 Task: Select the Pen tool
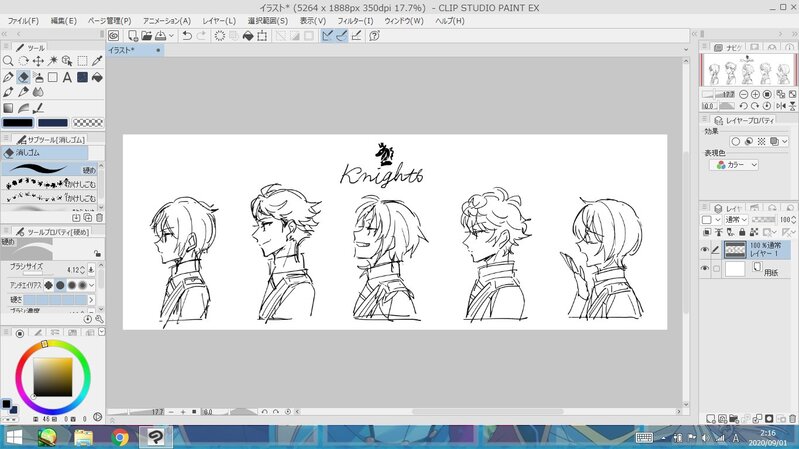click(x=8, y=77)
